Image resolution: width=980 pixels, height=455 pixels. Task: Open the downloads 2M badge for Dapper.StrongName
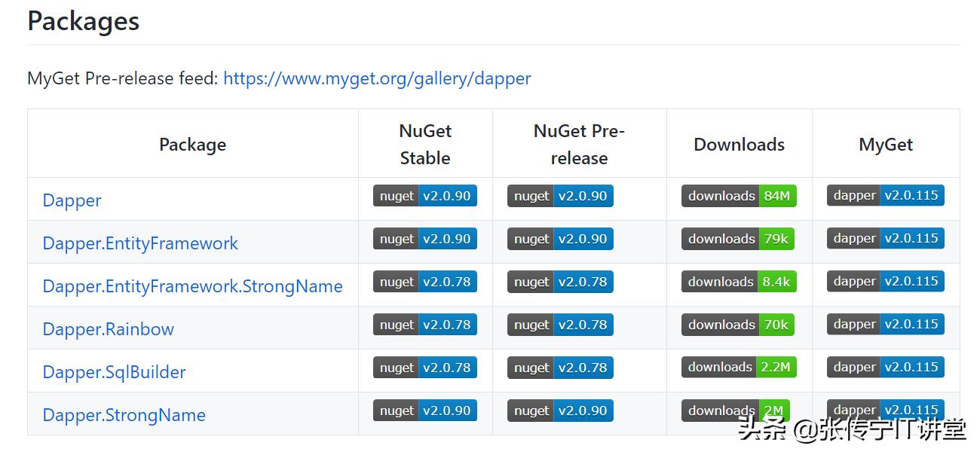pyautogui.click(x=739, y=410)
